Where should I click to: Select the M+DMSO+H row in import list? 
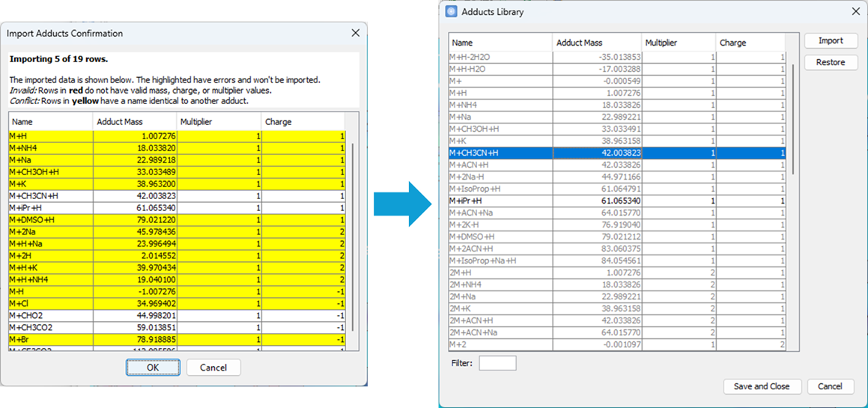click(x=50, y=220)
